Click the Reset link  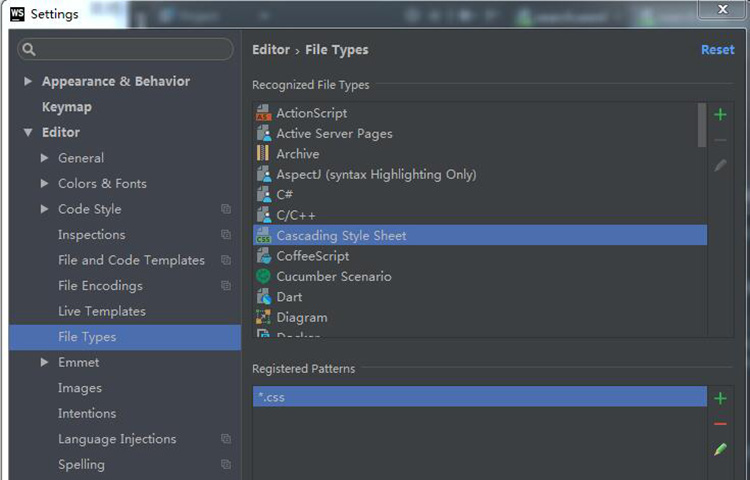717,50
